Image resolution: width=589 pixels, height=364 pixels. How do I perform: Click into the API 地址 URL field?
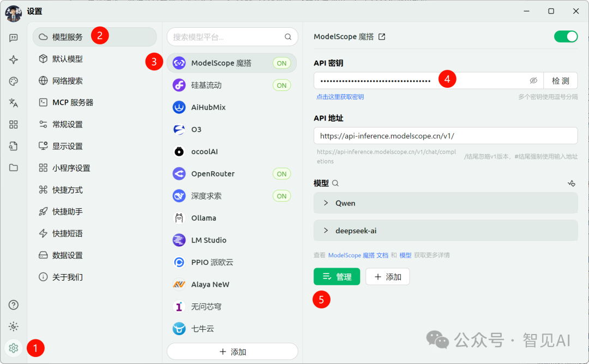coord(446,136)
